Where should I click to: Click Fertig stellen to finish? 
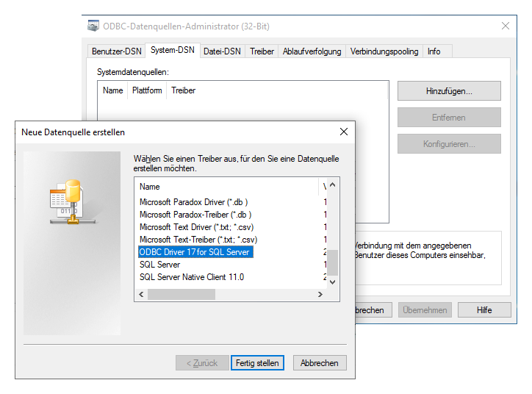[256, 363]
